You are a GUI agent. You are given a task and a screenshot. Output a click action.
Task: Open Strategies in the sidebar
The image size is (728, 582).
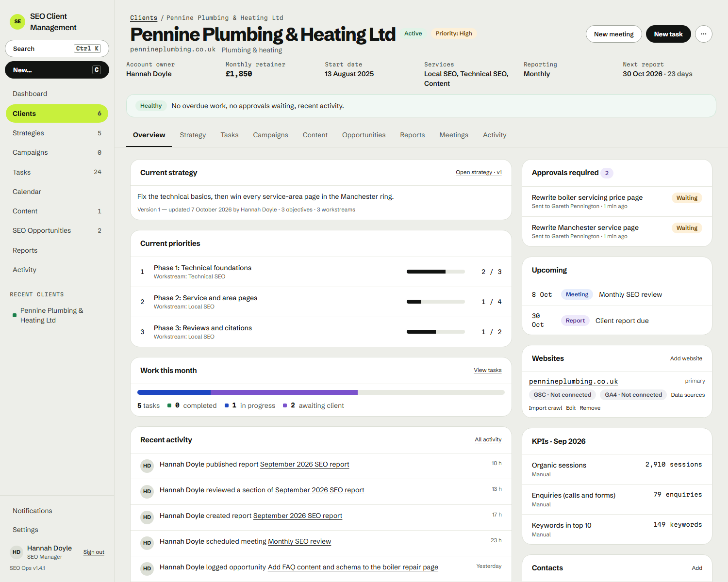point(57,133)
